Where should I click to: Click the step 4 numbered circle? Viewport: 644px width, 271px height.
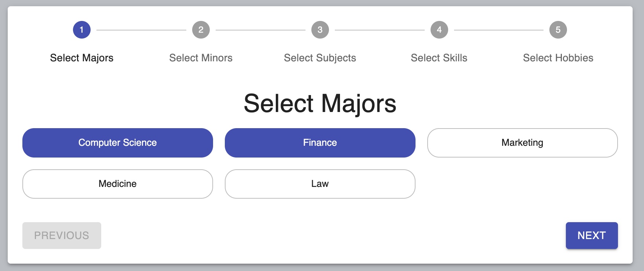[439, 30]
